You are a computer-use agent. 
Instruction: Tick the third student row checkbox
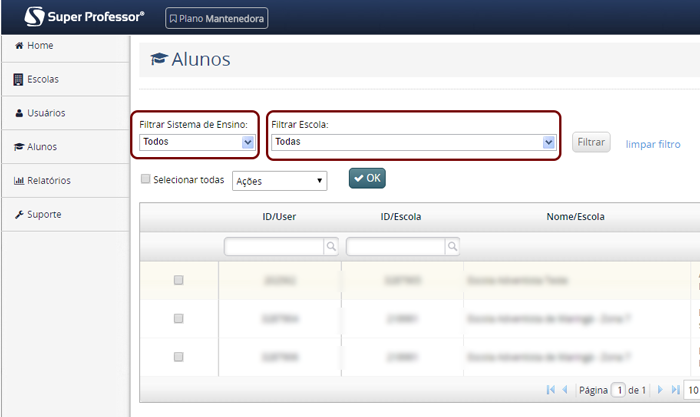[179, 356]
